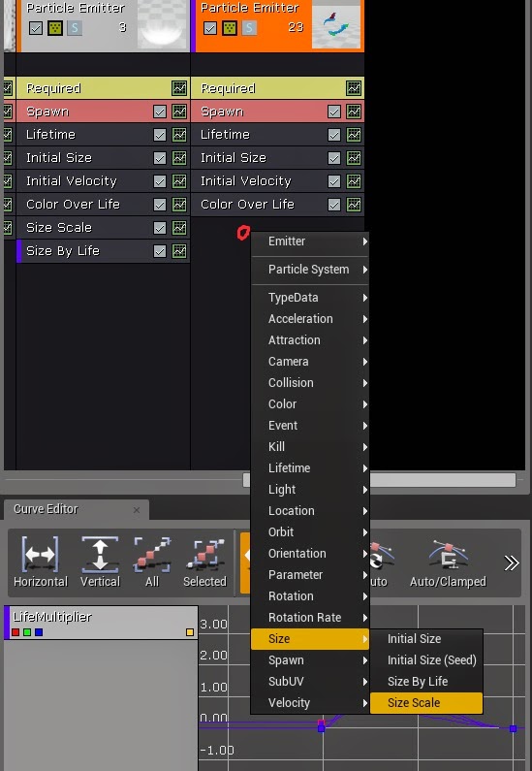Open curve graph for orange emitter's Required module
The width and height of the screenshot is (532, 771).
click(x=354, y=88)
